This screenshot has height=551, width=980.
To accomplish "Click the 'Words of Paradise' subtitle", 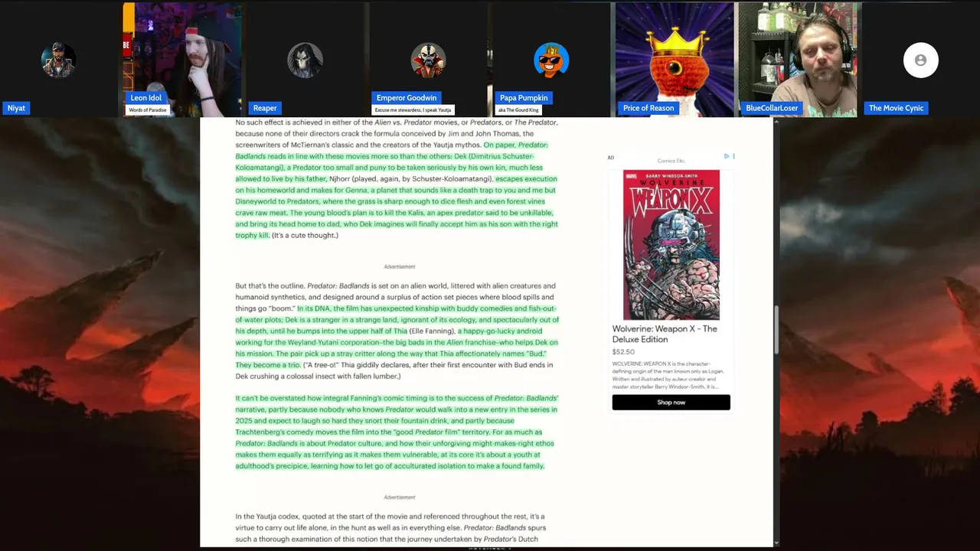I will (x=148, y=110).
